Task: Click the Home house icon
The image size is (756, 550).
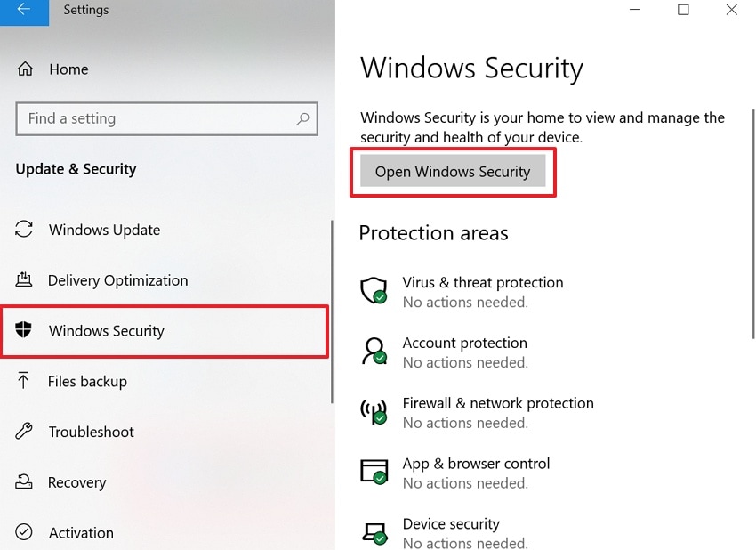Action: (23, 69)
